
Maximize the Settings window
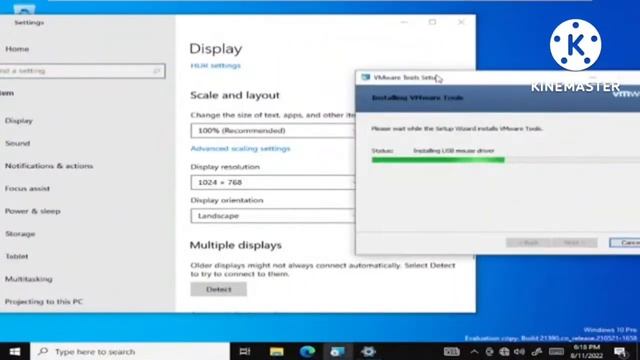432,22
